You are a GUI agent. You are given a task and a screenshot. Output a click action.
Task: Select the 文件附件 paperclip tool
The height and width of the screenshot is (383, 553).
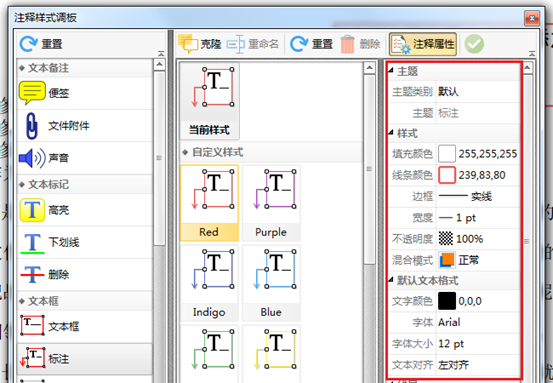pos(85,126)
